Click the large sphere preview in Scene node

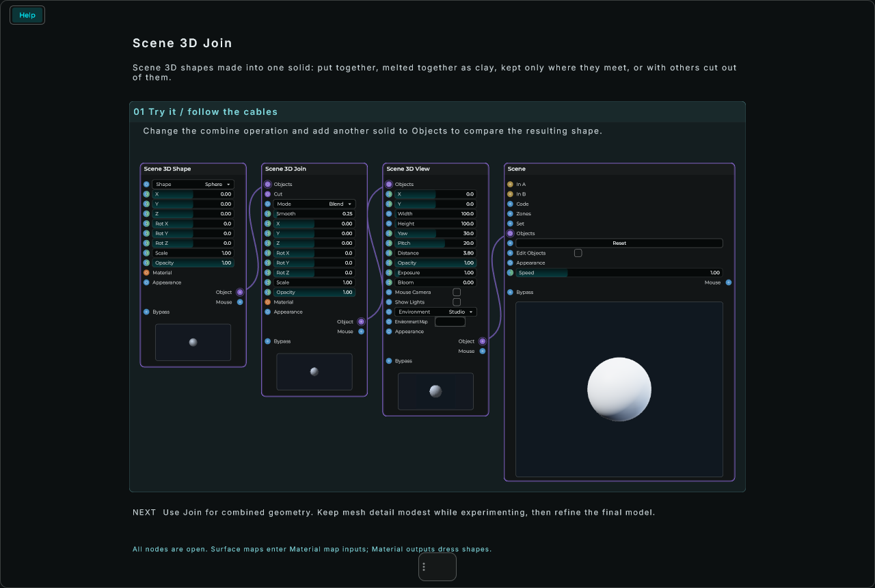coord(619,389)
